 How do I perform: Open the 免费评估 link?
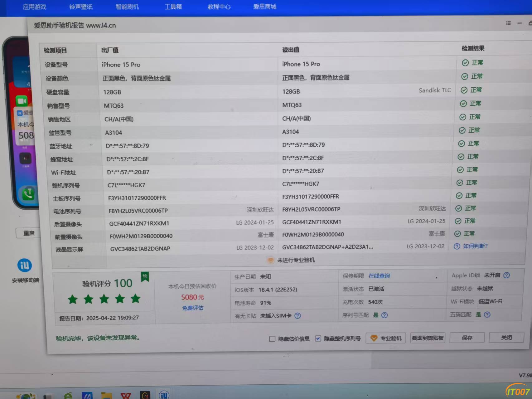pyautogui.click(x=193, y=308)
